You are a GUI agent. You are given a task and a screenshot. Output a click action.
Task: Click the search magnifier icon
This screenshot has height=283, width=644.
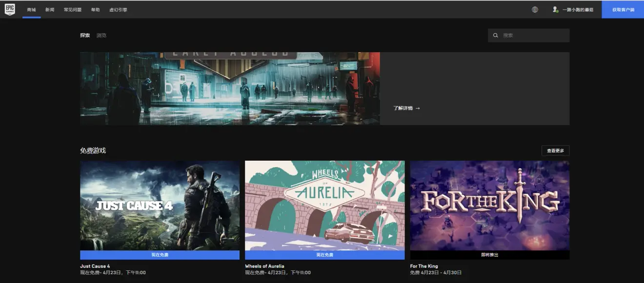click(x=496, y=36)
